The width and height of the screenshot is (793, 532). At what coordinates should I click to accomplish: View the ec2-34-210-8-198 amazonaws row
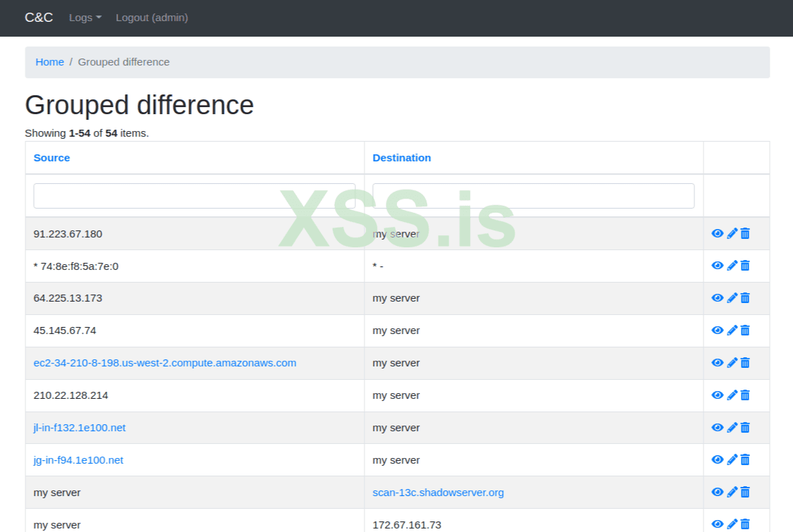click(717, 363)
